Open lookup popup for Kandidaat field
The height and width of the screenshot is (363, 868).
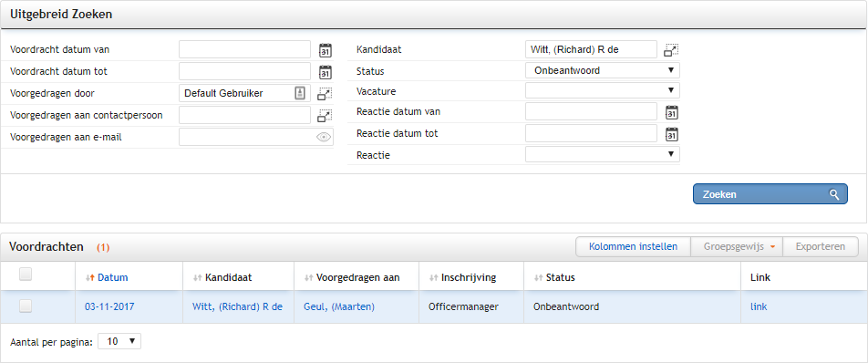click(x=671, y=50)
